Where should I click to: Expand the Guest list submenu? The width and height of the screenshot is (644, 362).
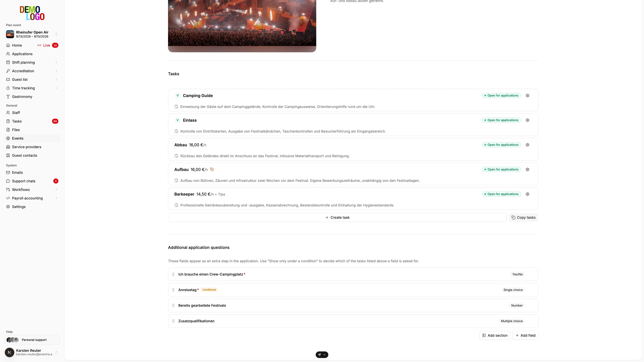[56, 79]
